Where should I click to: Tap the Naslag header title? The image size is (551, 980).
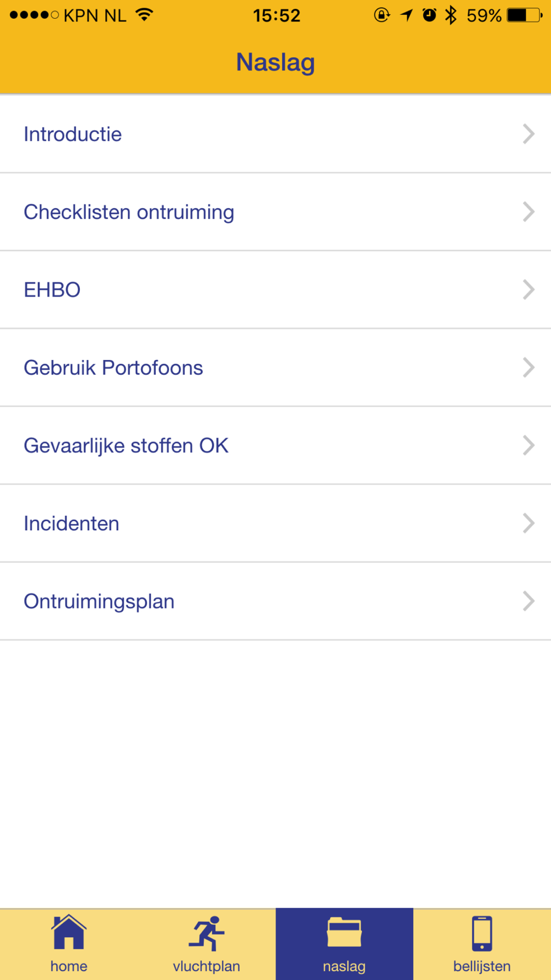click(275, 62)
